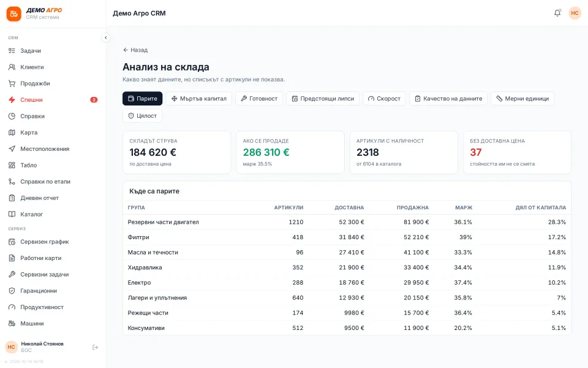The image size is (588, 368).
Task: Collapse the sidebar with the chevron button
Action: click(x=106, y=37)
